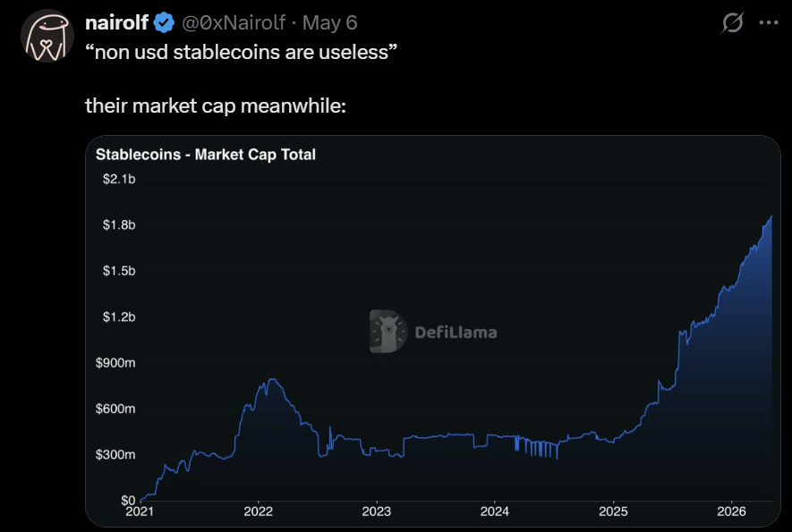
Task: Click the 2022 label on the x-axis
Action: click(x=258, y=511)
